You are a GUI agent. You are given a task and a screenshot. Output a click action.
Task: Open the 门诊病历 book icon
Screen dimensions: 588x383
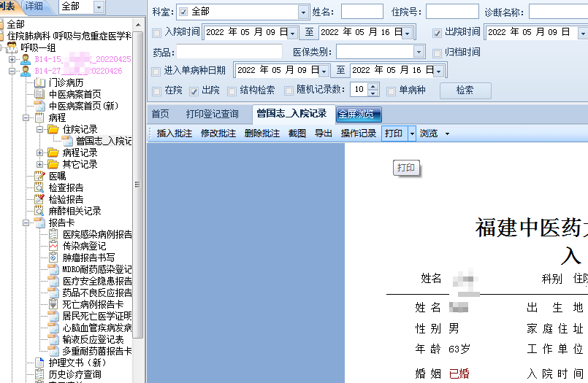coord(39,82)
